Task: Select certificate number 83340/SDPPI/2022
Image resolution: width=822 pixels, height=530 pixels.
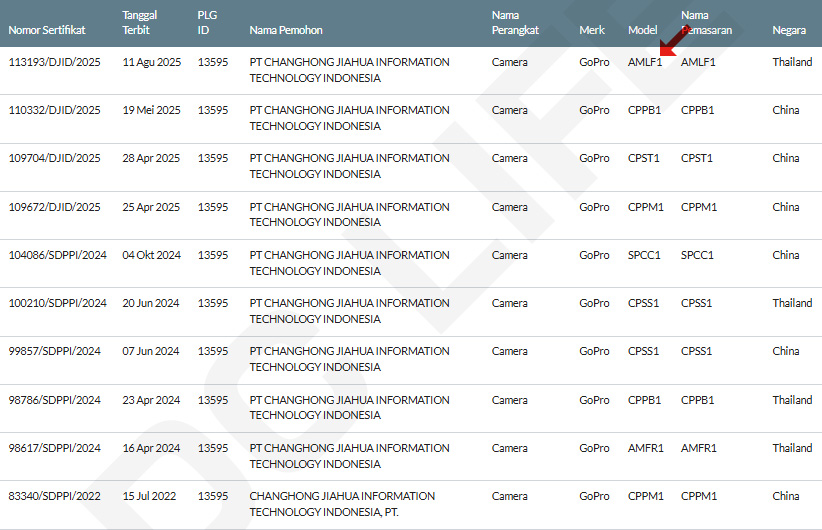Action: click(55, 496)
